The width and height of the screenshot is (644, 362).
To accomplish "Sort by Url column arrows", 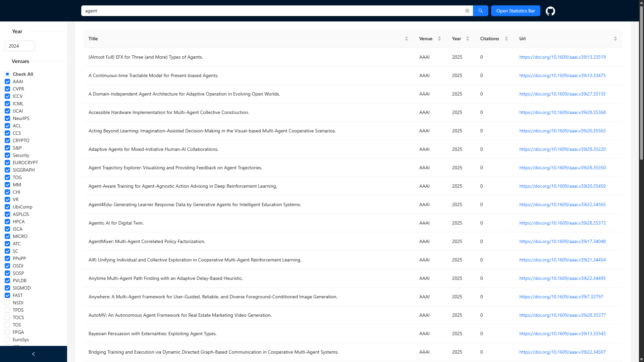I will click(615, 39).
